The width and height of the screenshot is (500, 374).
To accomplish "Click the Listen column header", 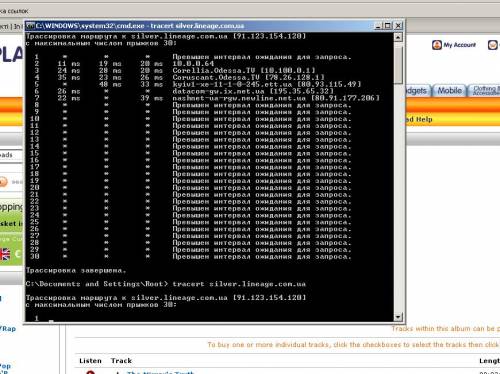I will 90,361.
